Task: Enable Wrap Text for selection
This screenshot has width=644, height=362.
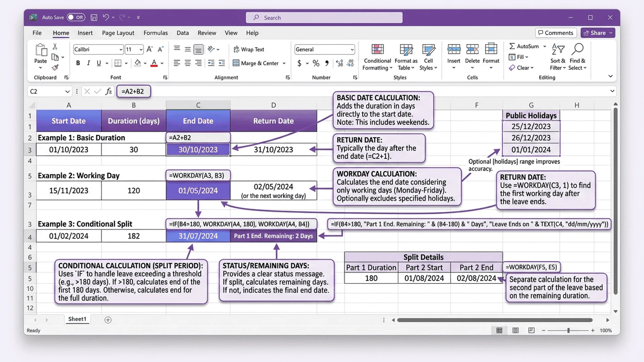Action: tap(249, 49)
